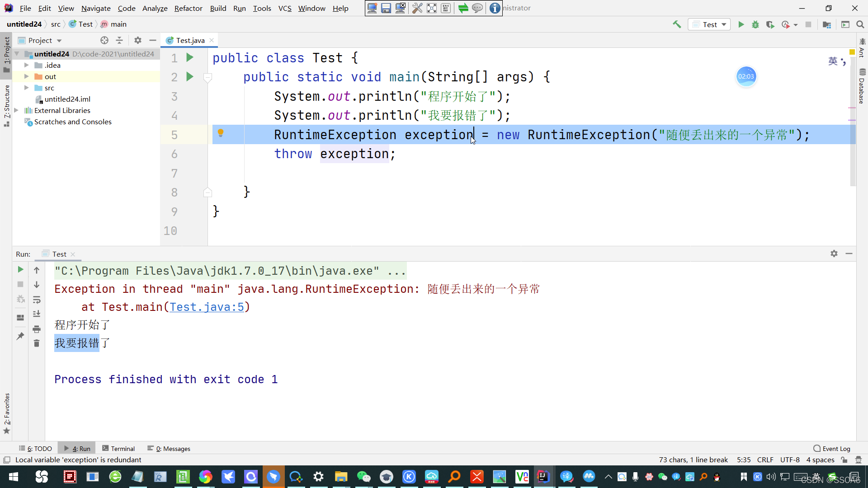Open the File menu

click(25, 8)
